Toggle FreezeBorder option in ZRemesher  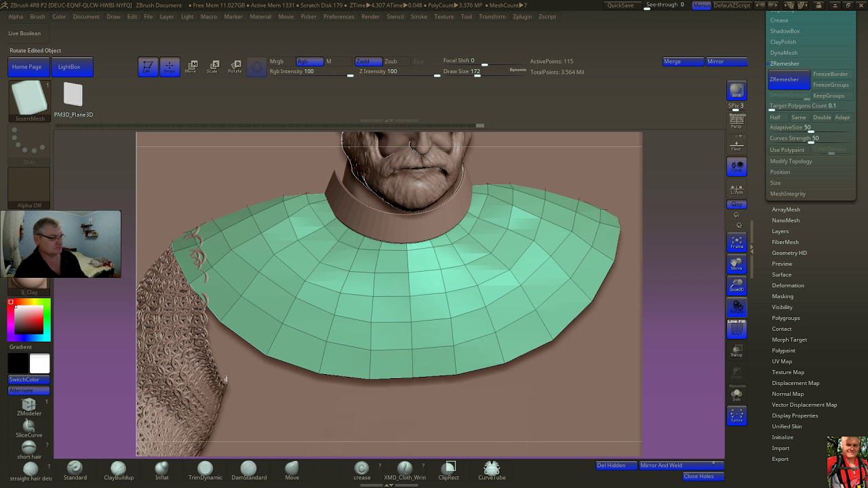(x=830, y=74)
